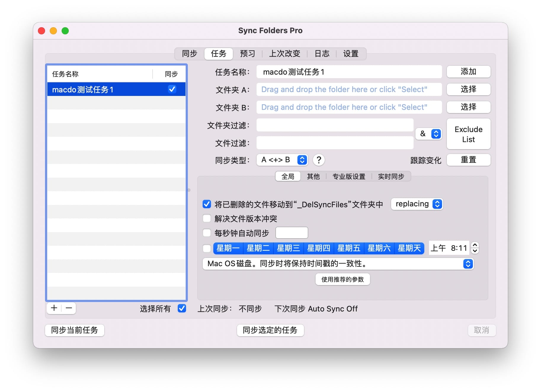Toggle 星期天 day button
The width and height of the screenshot is (541, 392).
tap(409, 248)
